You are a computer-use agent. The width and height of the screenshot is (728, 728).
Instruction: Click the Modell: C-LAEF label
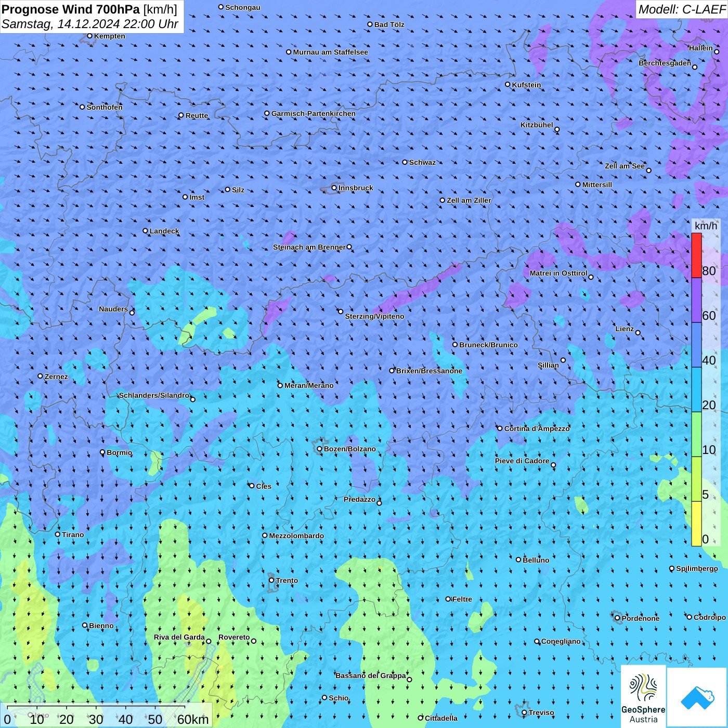coord(682,9)
